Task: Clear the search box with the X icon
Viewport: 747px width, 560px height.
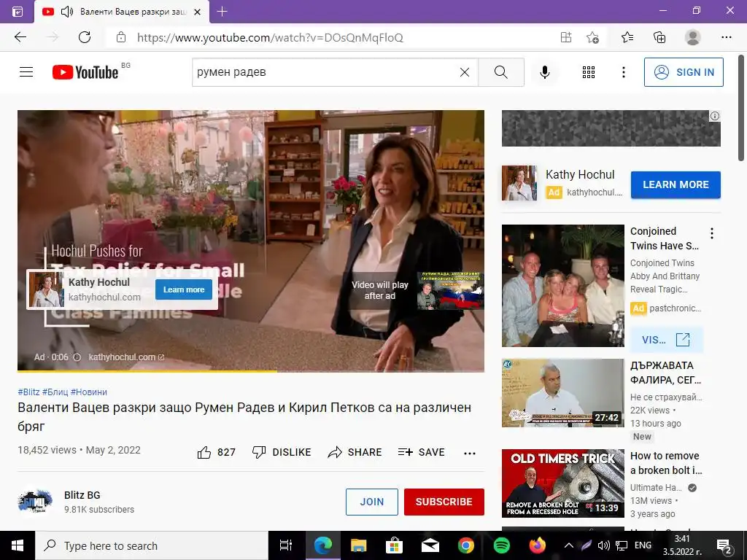Action: [465, 72]
